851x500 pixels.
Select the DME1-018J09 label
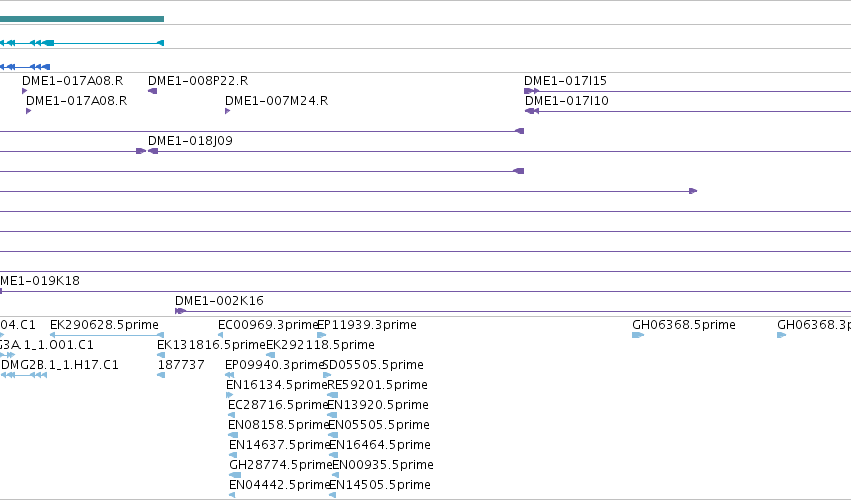pyautogui.click(x=190, y=141)
